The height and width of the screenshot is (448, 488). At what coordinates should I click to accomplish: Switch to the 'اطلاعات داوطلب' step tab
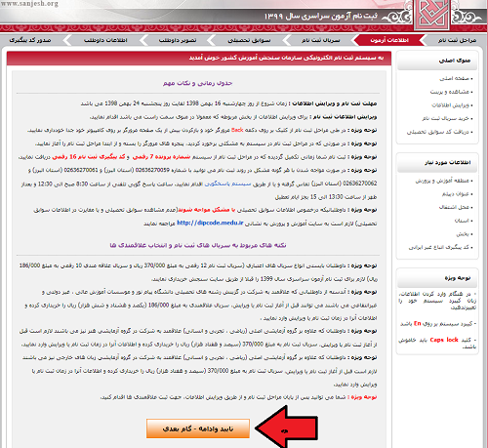(105, 40)
